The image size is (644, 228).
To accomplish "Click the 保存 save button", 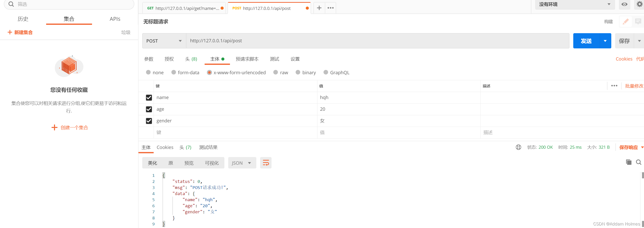I will coord(624,41).
